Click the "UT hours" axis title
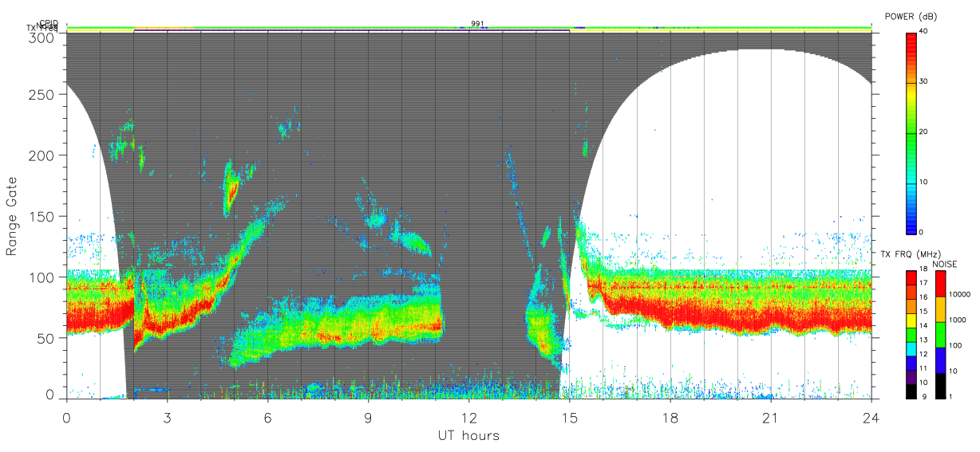Screen dimensions: 980x452 [x=468, y=435]
